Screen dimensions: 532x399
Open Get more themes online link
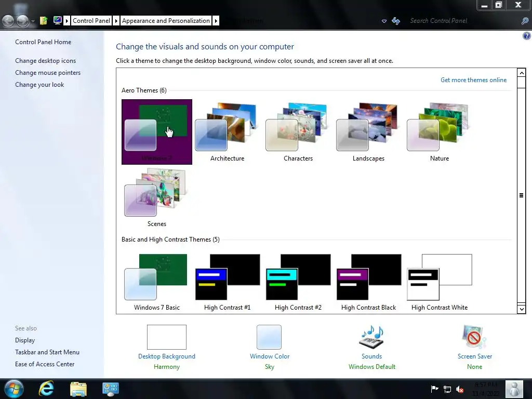pos(473,79)
